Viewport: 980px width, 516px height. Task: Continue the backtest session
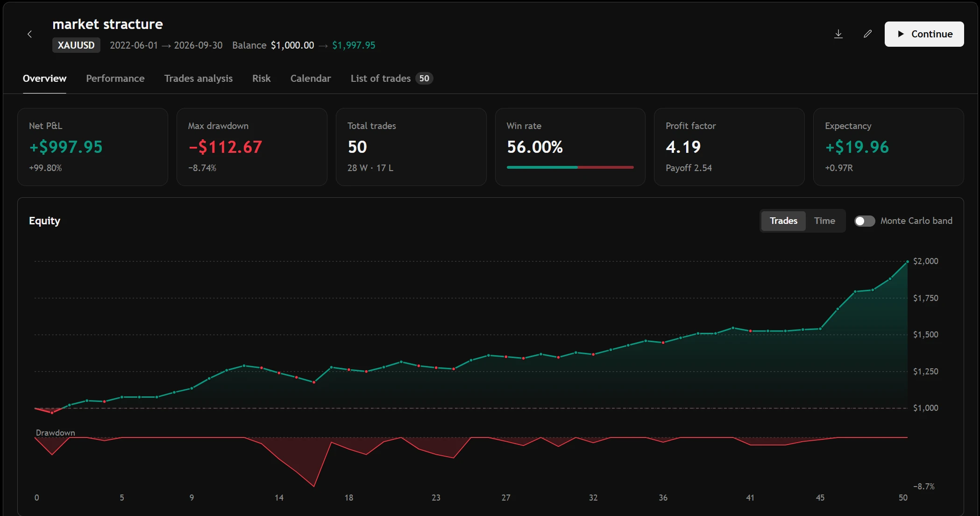(924, 34)
